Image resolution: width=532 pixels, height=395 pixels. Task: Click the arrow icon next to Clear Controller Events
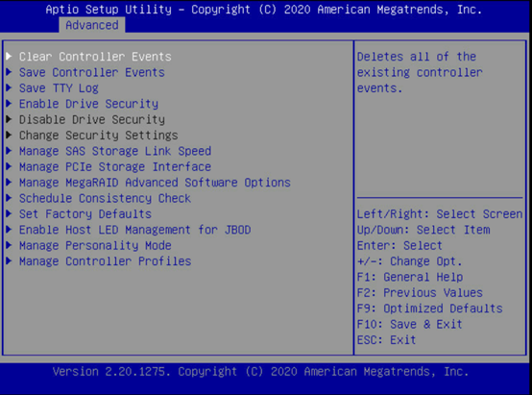point(10,56)
